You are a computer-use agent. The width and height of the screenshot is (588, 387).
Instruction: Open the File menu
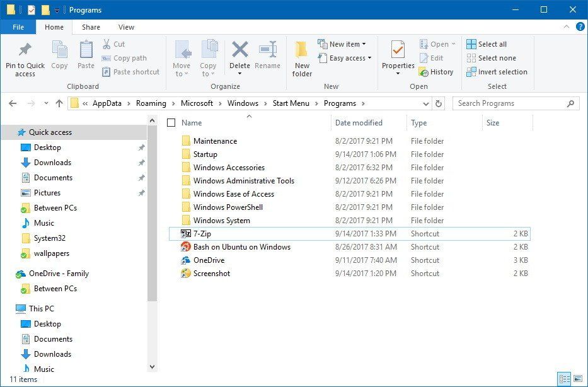(x=18, y=27)
